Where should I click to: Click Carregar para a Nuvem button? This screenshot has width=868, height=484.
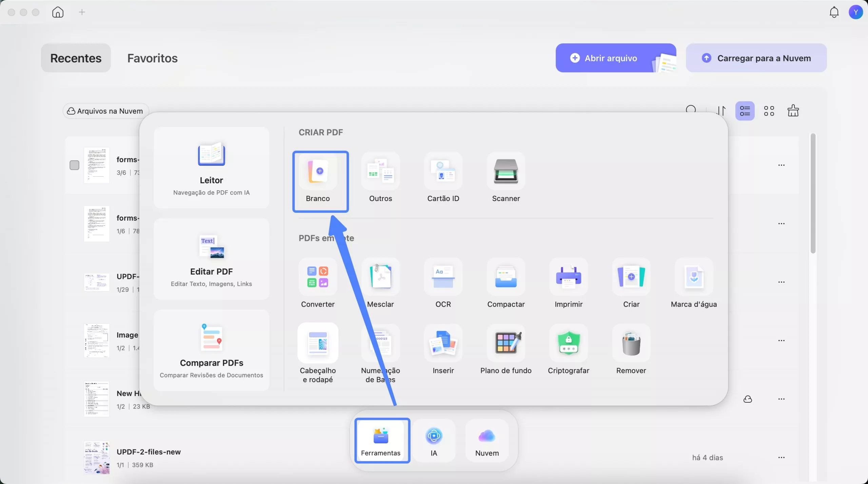756,58
